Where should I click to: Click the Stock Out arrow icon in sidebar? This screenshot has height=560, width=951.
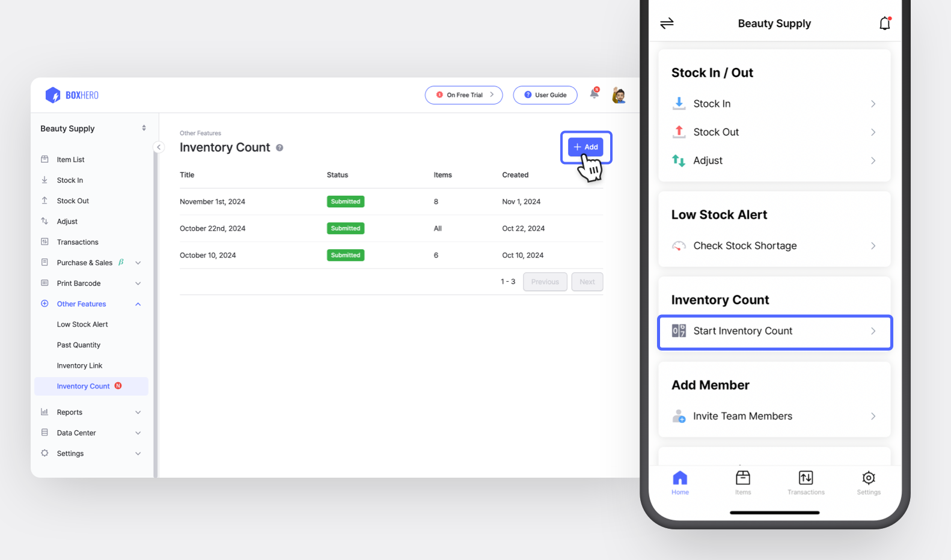click(x=44, y=201)
